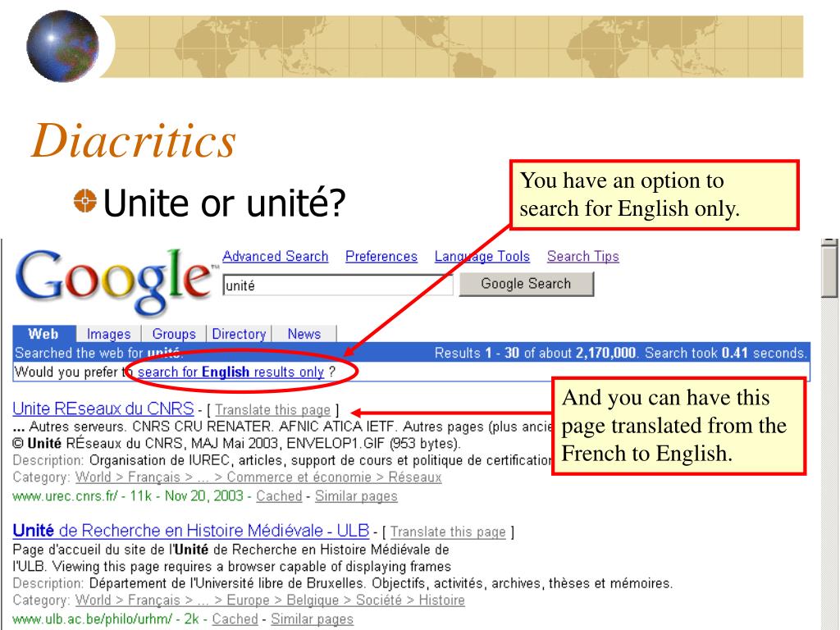Switch to the Directory tab
This screenshot has height=630, width=840.
tap(239, 335)
